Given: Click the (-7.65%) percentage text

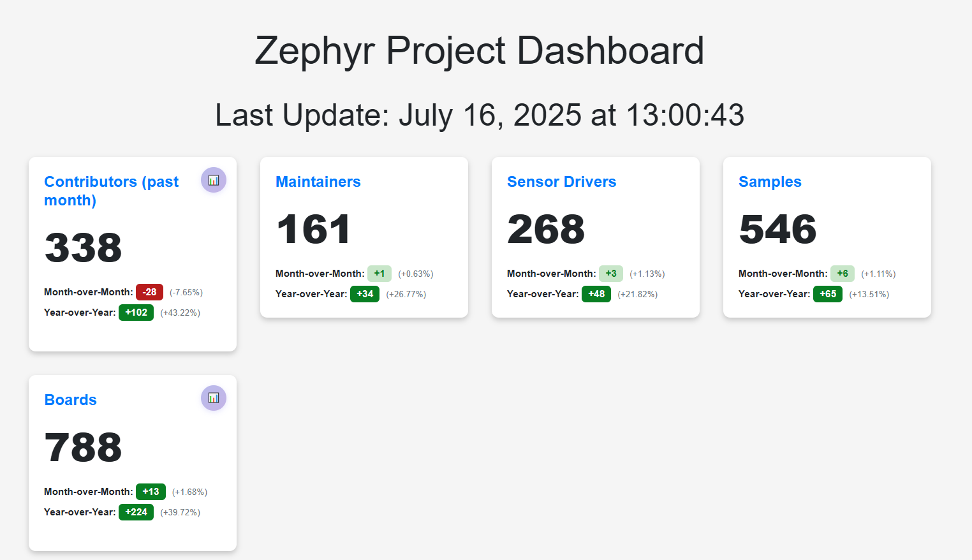Looking at the screenshot, I should (186, 293).
